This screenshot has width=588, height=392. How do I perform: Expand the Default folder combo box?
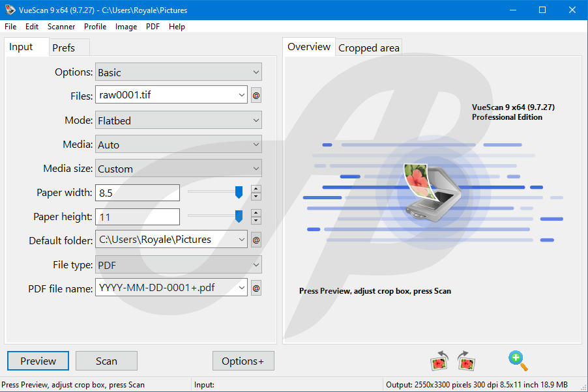pos(241,240)
